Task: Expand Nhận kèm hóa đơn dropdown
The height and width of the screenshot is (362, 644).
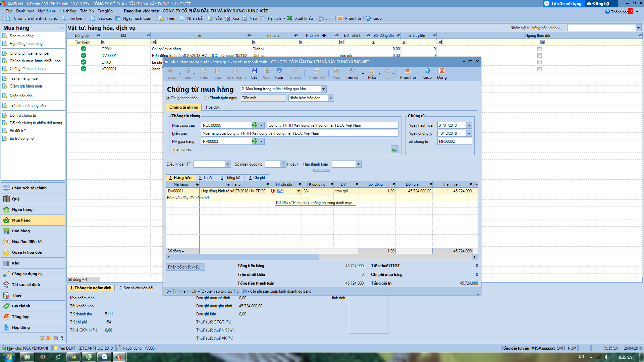Action: (x=331, y=98)
